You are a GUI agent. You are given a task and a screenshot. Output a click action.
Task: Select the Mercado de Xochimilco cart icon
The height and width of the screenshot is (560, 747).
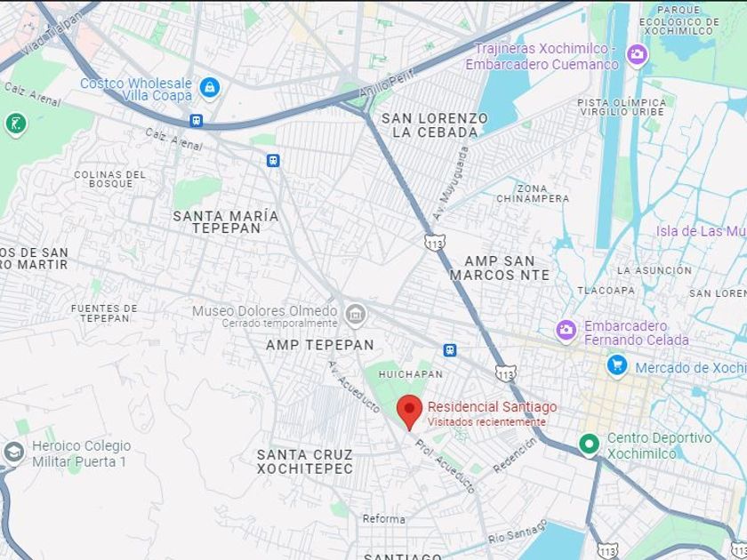[617, 366]
